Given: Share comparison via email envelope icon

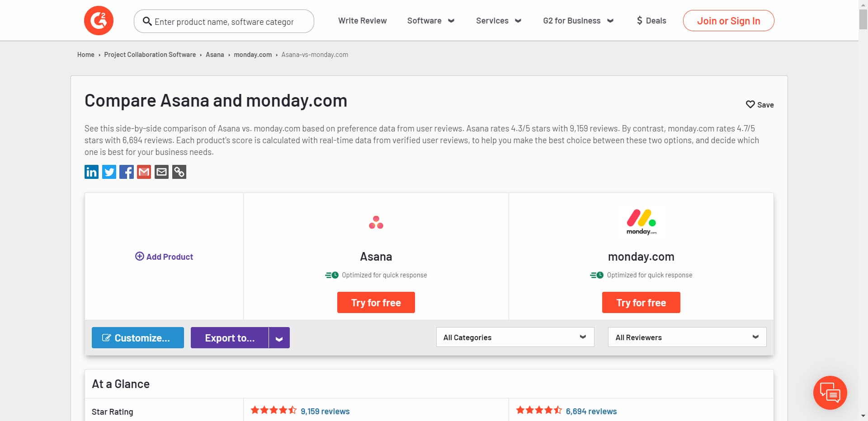Looking at the screenshot, I should [161, 172].
